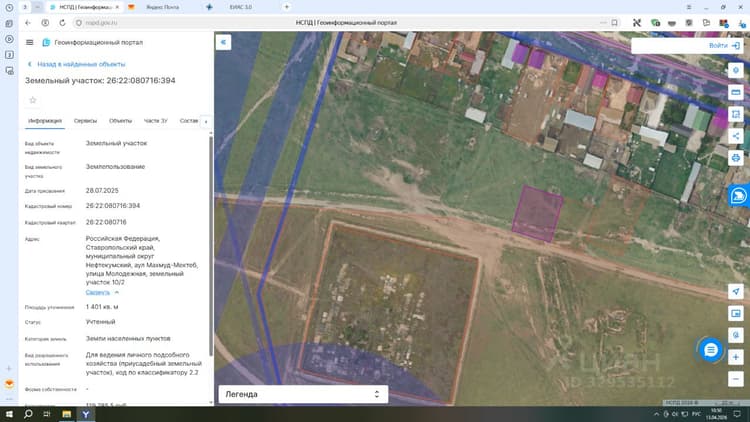Reload the page with the refresh icon

62,22
